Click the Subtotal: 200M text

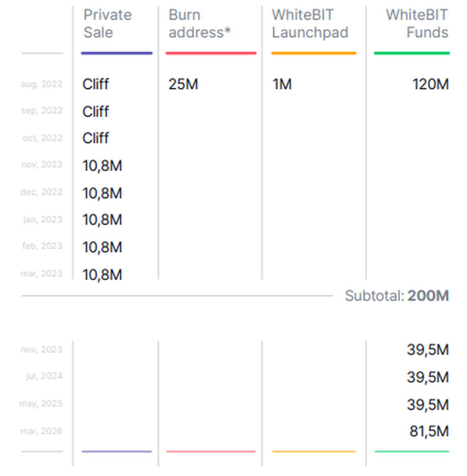(x=397, y=296)
